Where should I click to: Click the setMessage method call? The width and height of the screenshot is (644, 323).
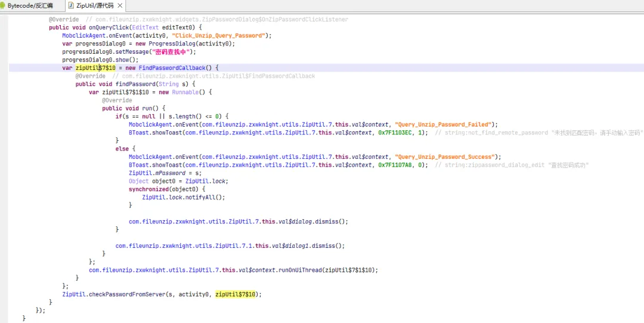point(132,52)
